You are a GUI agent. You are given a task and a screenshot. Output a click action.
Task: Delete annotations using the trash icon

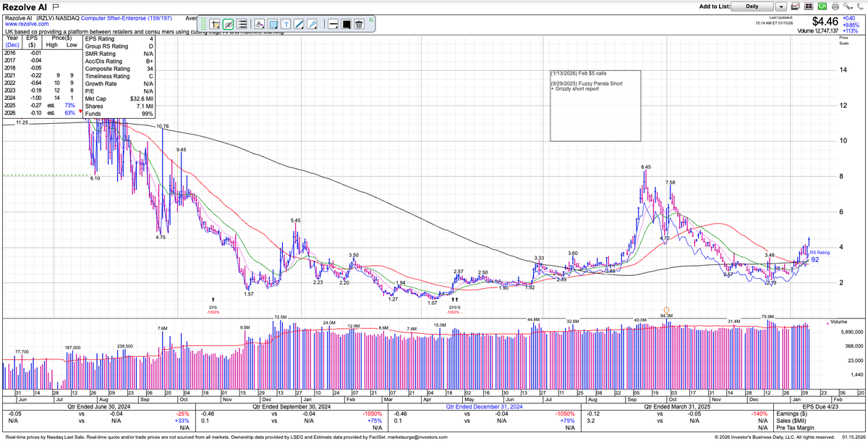pyautogui.click(x=359, y=23)
